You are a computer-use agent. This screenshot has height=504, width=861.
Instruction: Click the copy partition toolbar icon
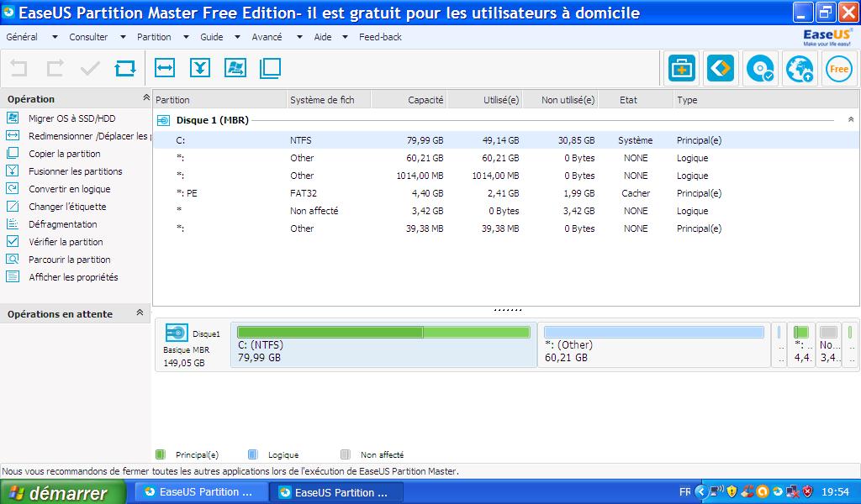[270, 69]
